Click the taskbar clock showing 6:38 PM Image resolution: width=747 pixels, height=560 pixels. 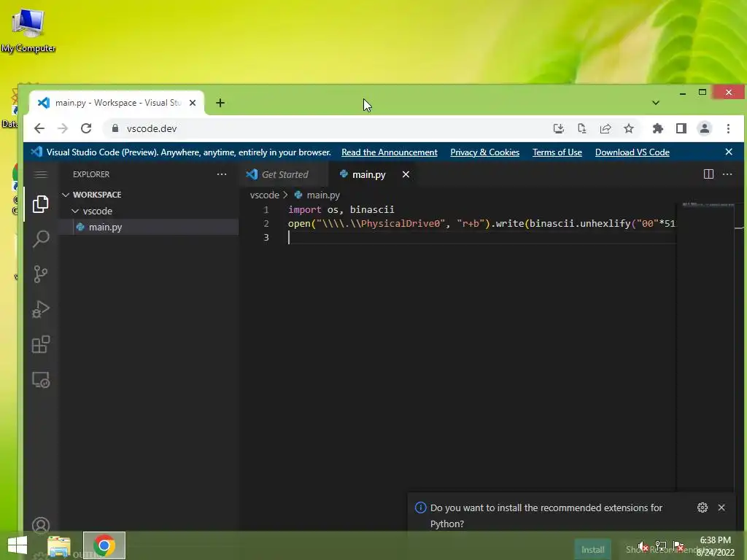pos(715,546)
